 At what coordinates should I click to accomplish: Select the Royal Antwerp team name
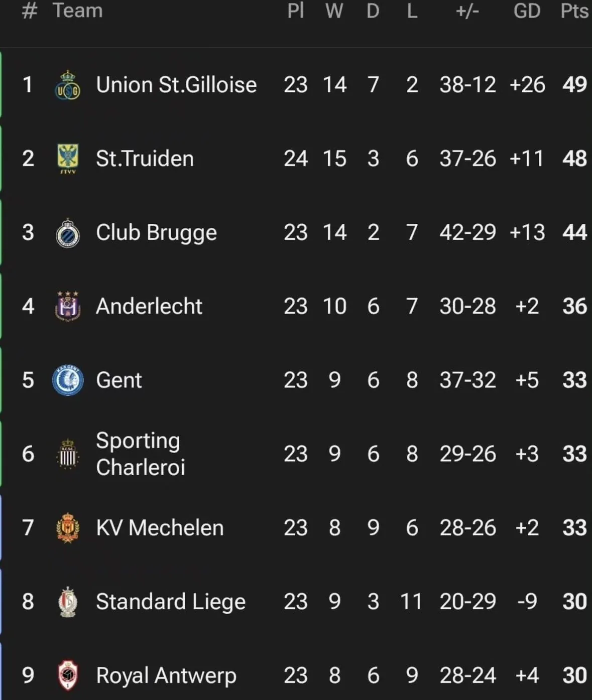166,675
